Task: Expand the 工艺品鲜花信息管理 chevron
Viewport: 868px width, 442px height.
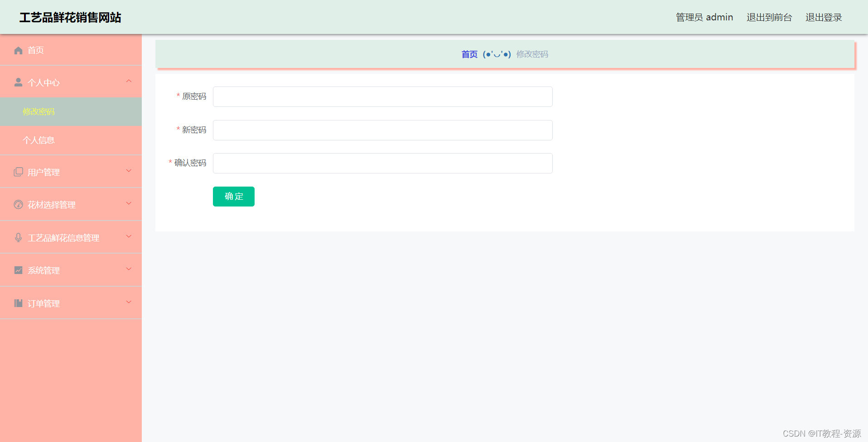Action: (129, 236)
